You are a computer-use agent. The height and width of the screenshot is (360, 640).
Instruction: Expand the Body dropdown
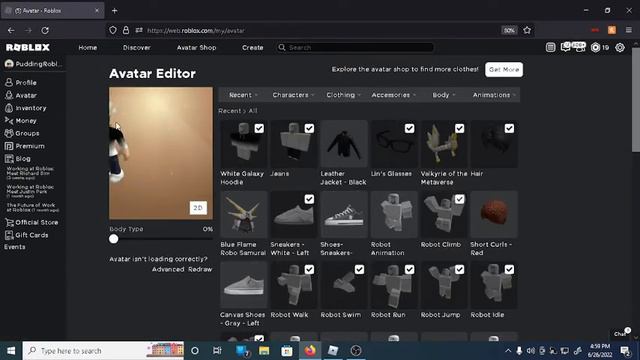click(444, 95)
